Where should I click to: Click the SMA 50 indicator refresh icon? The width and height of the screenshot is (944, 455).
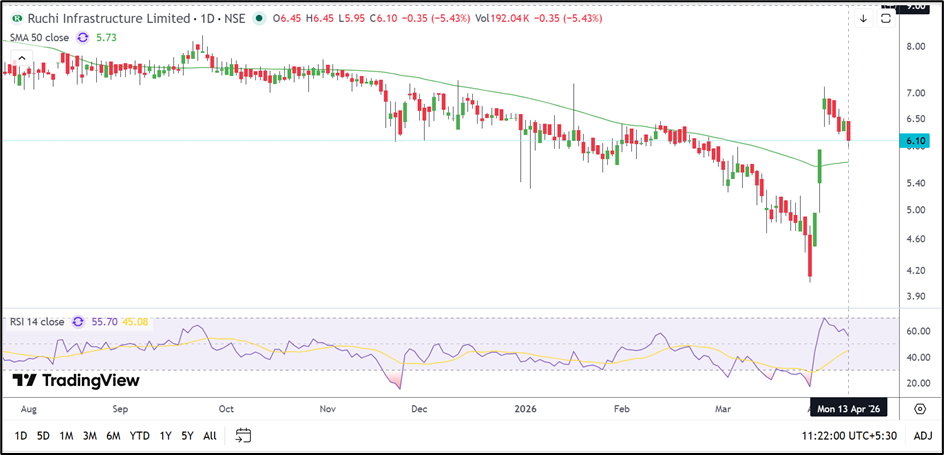(x=83, y=37)
